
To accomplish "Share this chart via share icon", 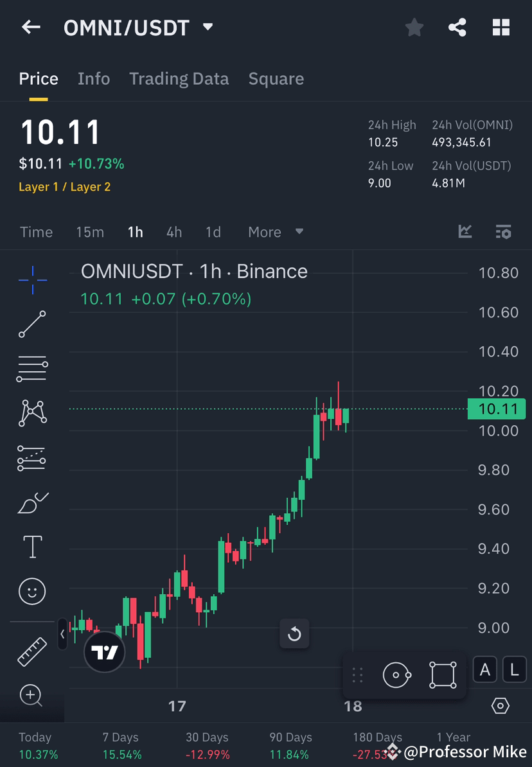I will point(457,28).
